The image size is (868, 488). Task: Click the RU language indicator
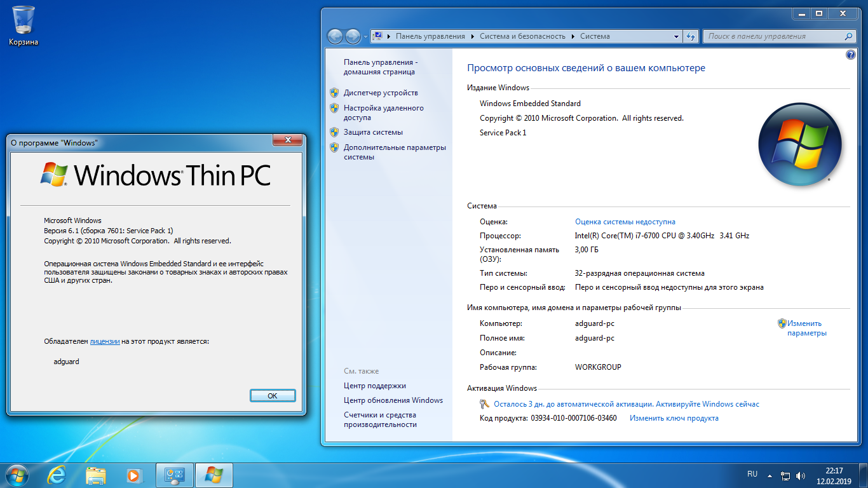tap(752, 474)
